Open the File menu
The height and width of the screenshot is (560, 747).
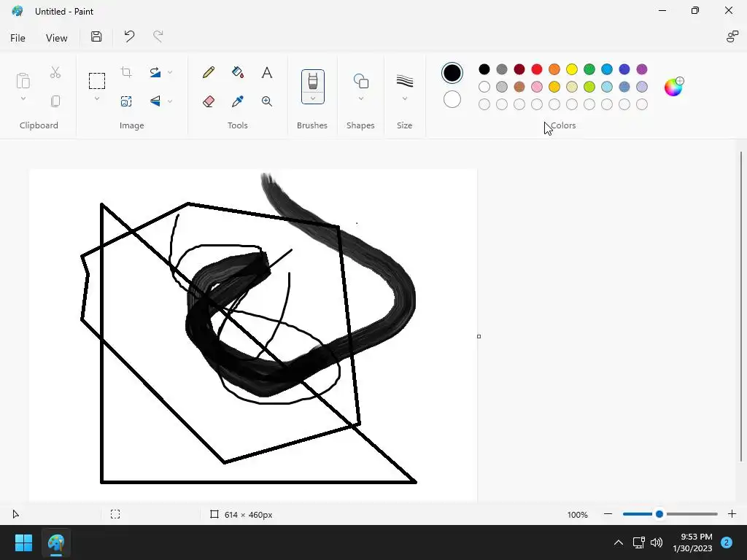(x=18, y=38)
